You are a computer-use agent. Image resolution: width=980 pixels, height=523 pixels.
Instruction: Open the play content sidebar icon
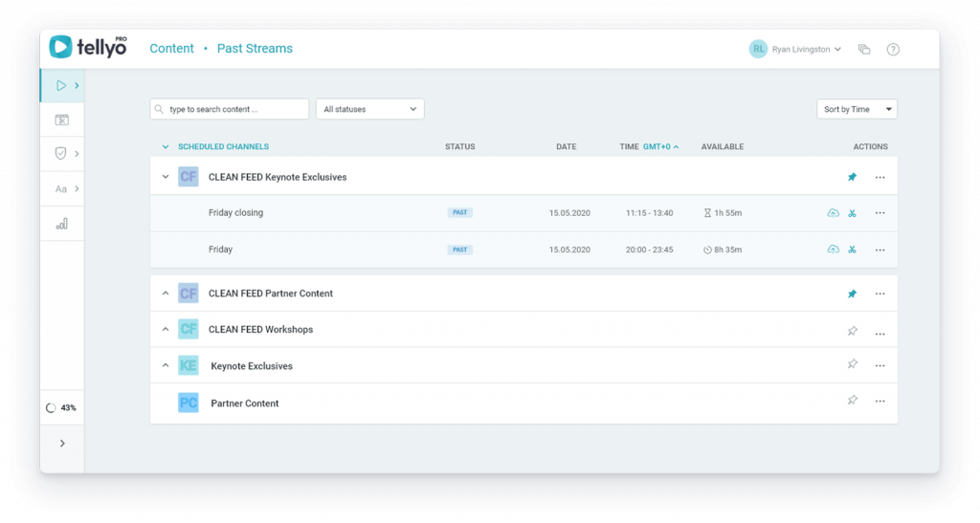[x=61, y=85]
